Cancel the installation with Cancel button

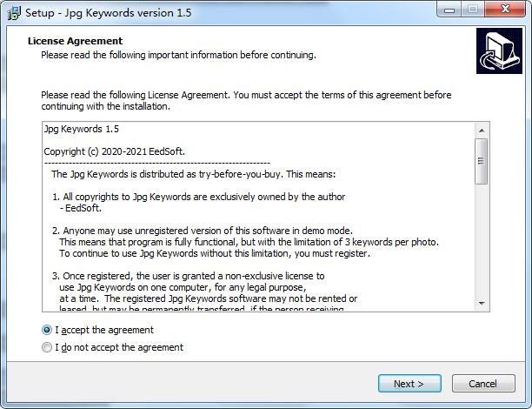coord(483,384)
